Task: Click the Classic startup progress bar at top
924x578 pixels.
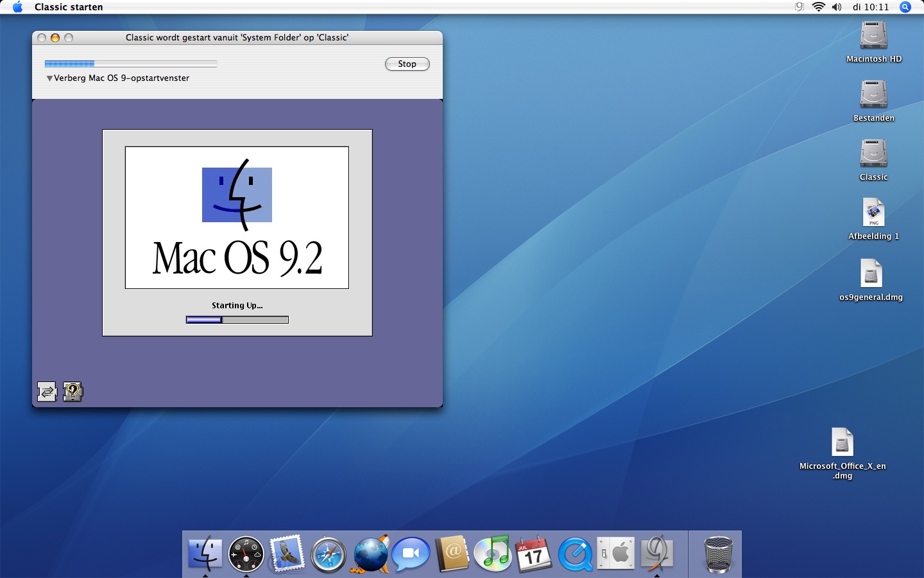Action: 131,64
